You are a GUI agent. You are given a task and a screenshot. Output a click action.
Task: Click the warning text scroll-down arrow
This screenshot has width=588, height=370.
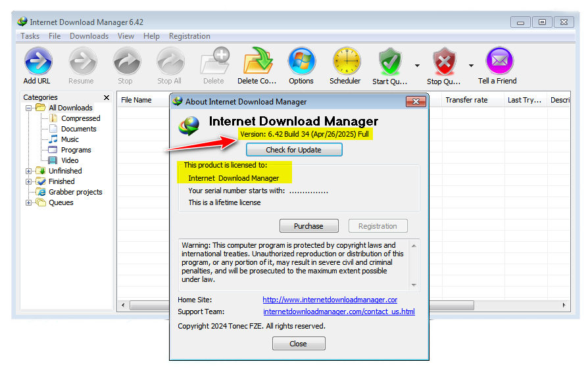pos(414,285)
